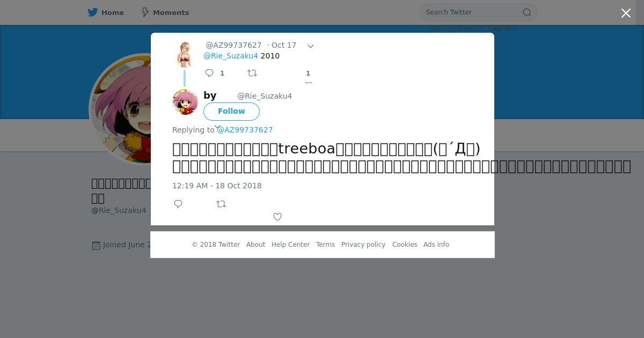Retweet the main tweet from Rie_Suzaku4
The height and width of the screenshot is (338, 644).
221,204
